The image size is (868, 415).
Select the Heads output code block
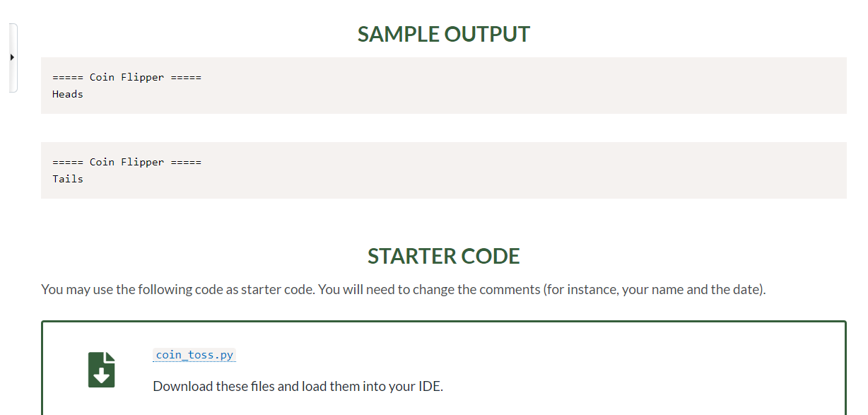click(x=444, y=85)
